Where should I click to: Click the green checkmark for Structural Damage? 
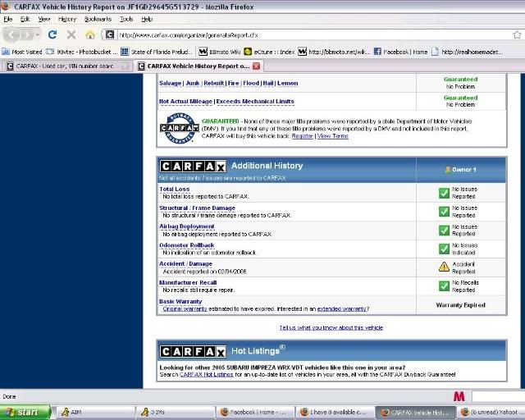444,212
